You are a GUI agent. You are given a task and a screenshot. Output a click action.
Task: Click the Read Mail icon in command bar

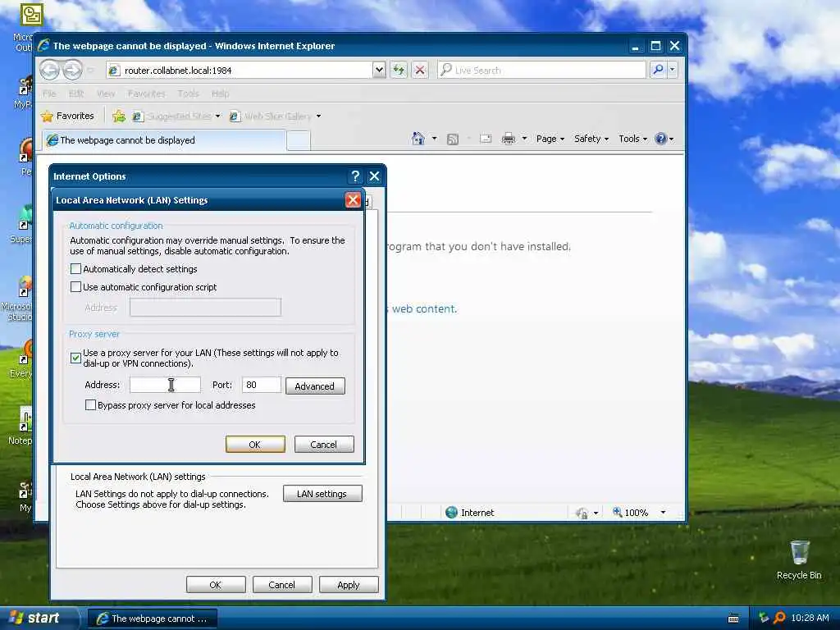(486, 139)
